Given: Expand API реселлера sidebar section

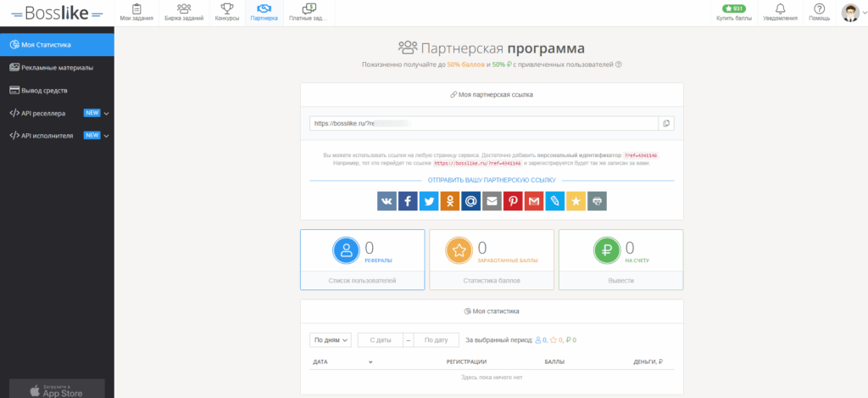Looking at the screenshot, I should pyautogui.click(x=57, y=113).
